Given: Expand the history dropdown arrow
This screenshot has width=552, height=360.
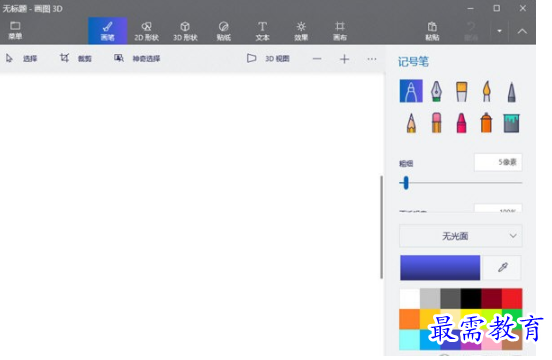Looking at the screenshot, I should point(499,31).
